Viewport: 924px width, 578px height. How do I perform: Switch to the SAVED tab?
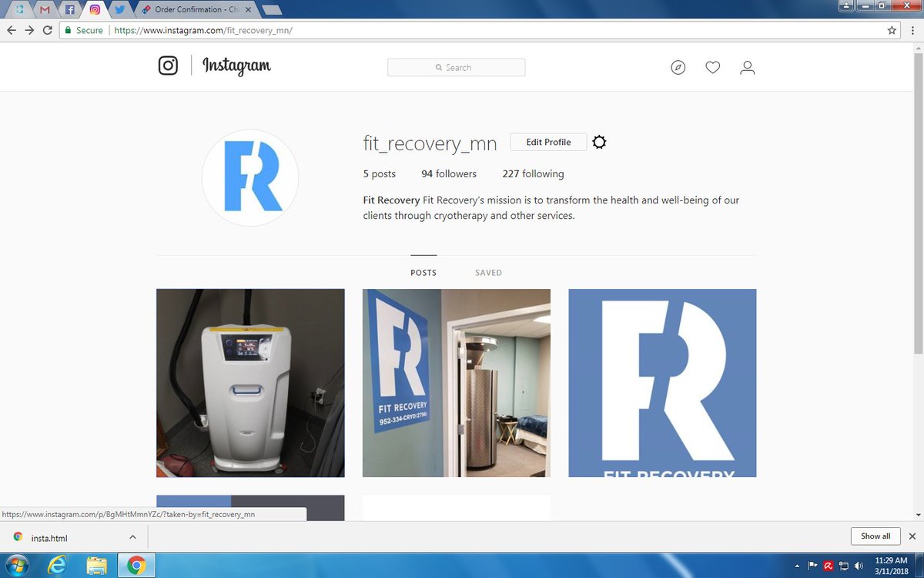coord(488,273)
